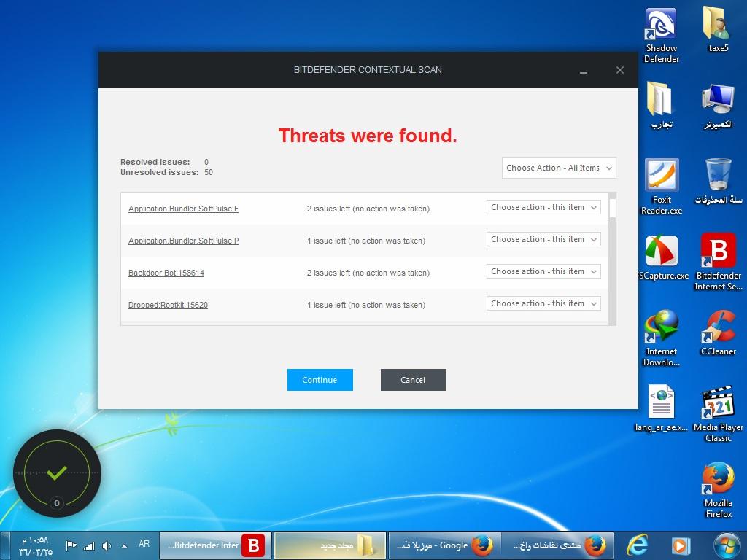This screenshot has height=560, width=747.
Task: Click the Action Center flag icon
Action: click(71, 545)
